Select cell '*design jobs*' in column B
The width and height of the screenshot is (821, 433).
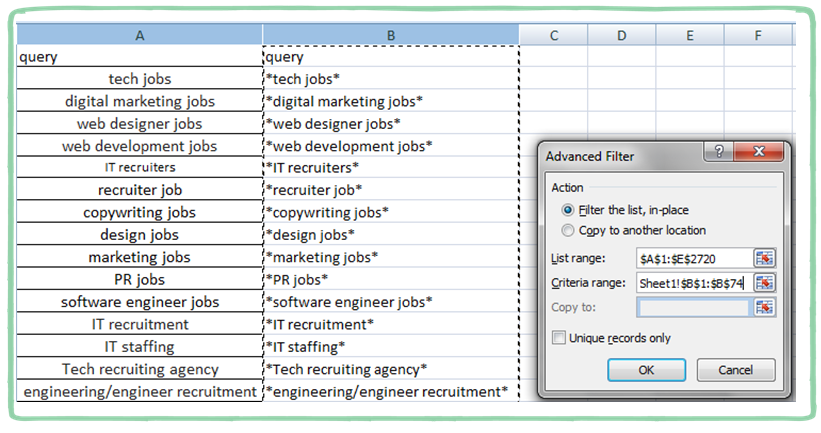[x=391, y=235]
